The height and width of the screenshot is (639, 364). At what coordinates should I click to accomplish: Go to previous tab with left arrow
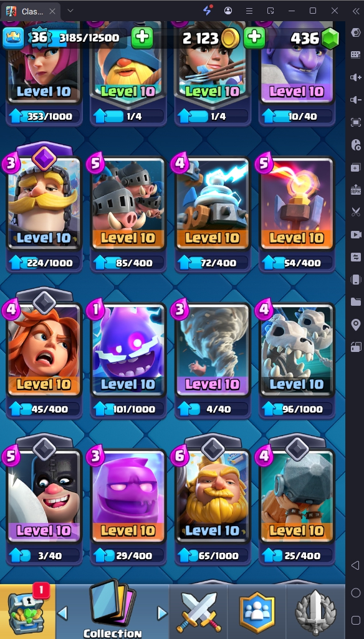[62, 613]
